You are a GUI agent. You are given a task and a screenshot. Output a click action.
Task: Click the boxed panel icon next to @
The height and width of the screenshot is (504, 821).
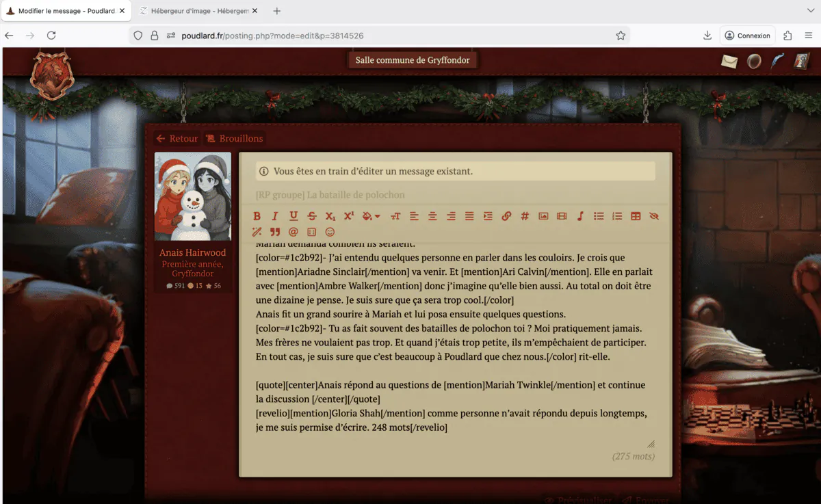click(312, 232)
